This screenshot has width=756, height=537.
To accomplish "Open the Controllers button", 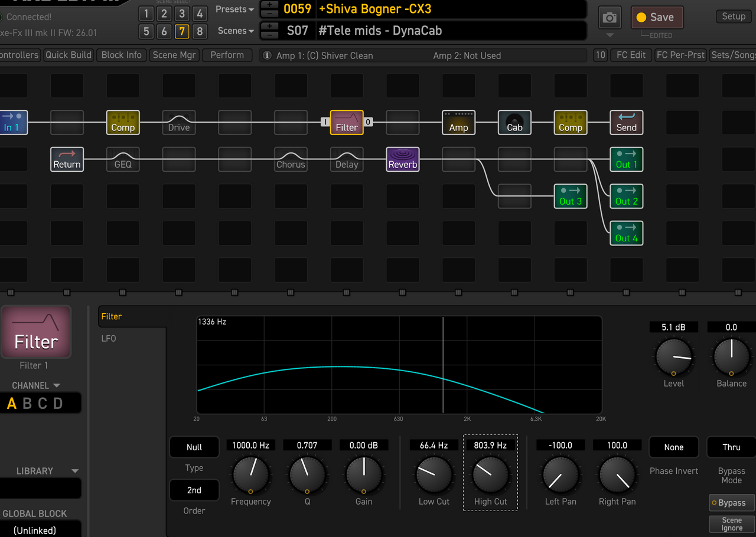I will (19, 55).
